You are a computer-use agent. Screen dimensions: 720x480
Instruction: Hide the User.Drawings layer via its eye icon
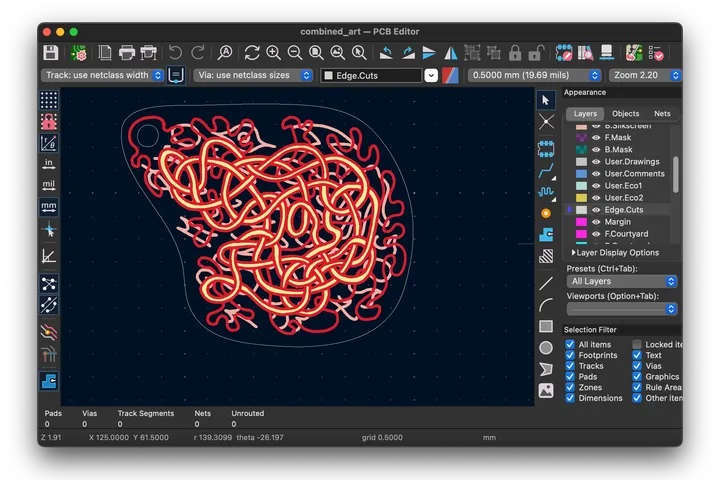click(x=596, y=162)
